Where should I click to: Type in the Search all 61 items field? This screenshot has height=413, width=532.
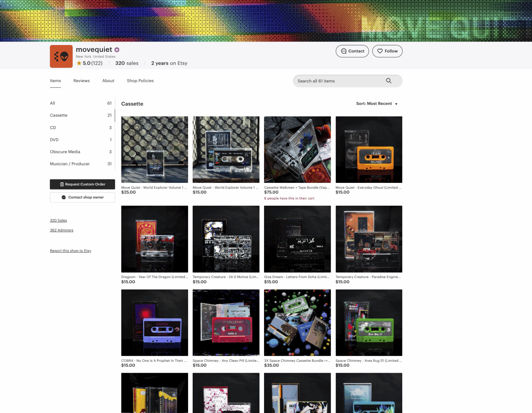click(x=338, y=81)
